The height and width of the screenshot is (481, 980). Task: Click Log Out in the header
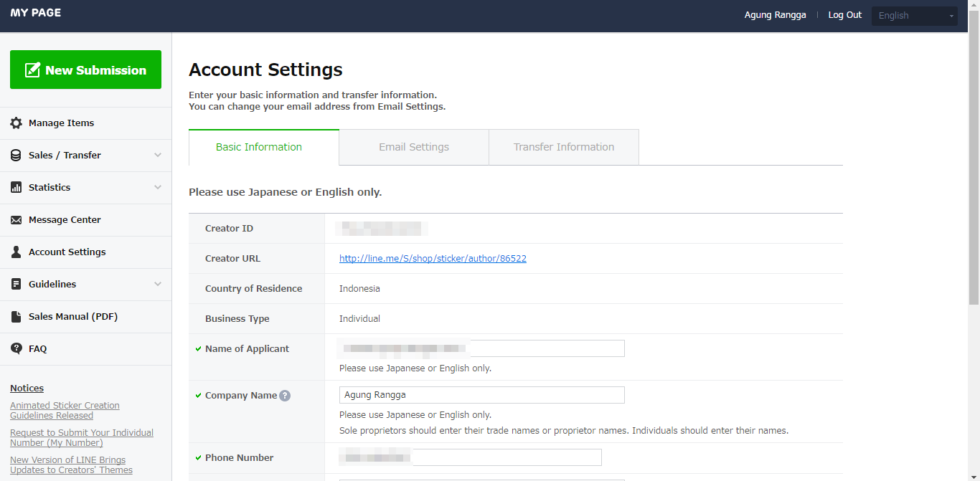click(845, 15)
